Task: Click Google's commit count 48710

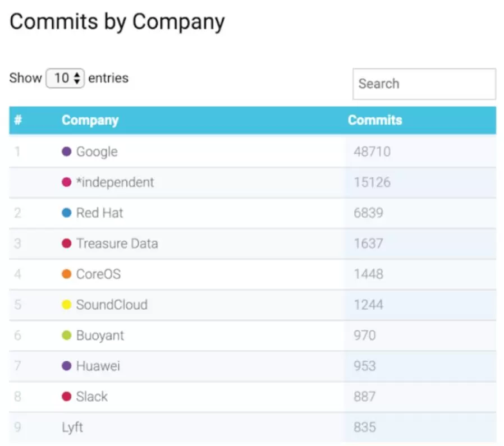Action: (372, 151)
